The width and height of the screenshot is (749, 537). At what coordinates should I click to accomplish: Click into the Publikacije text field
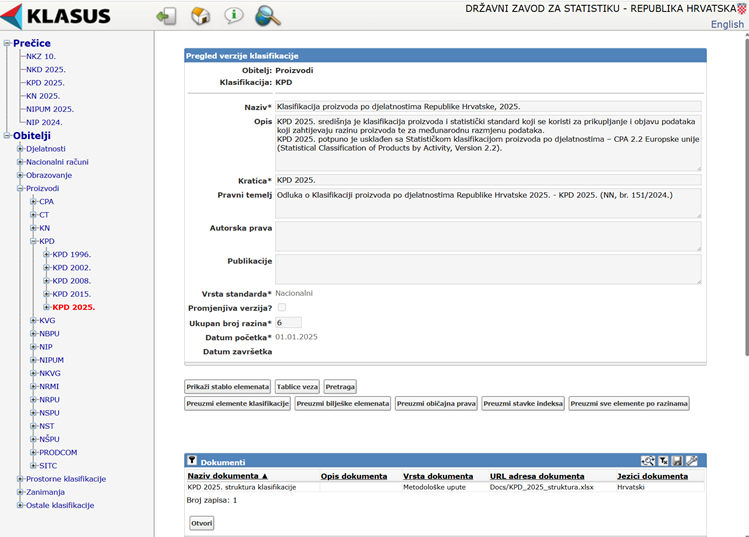pyautogui.click(x=488, y=268)
